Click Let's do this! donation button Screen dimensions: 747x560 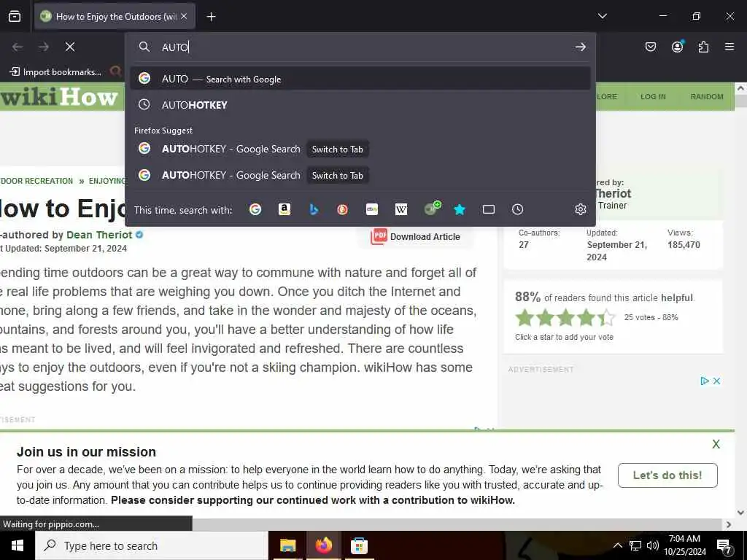tap(667, 475)
